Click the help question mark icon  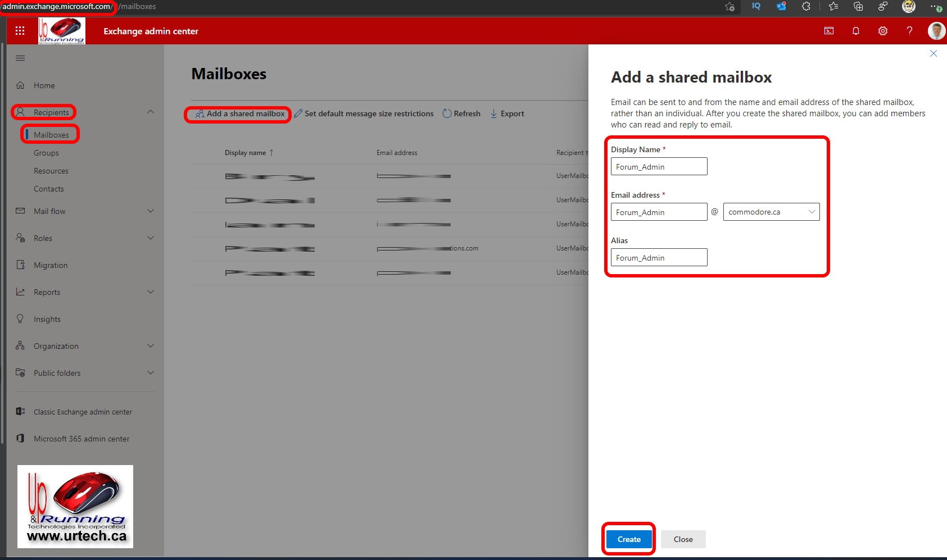909,31
